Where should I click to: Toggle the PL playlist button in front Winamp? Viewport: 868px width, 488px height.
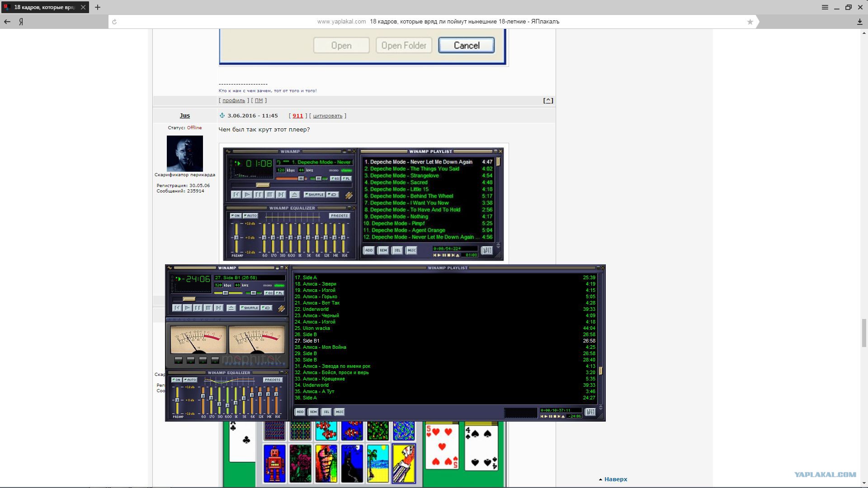[x=279, y=293]
